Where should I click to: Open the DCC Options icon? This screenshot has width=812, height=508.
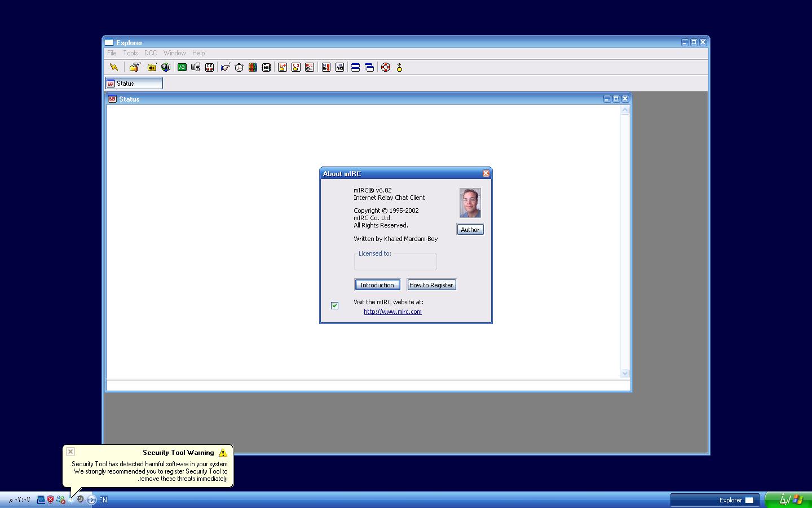tap(310, 67)
